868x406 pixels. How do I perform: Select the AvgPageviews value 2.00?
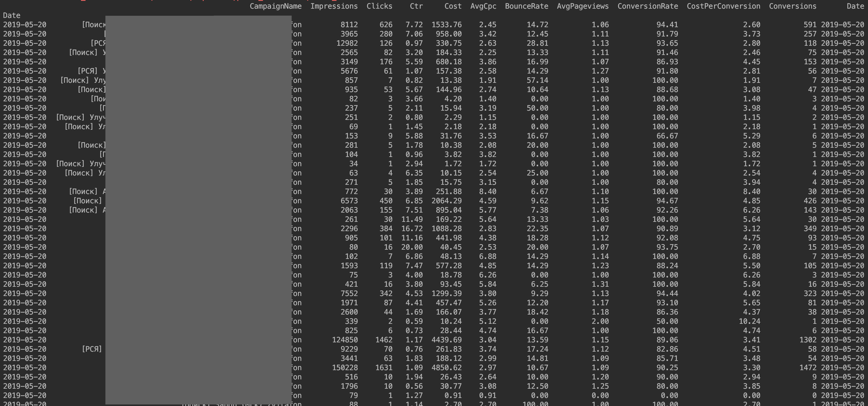[600, 321]
